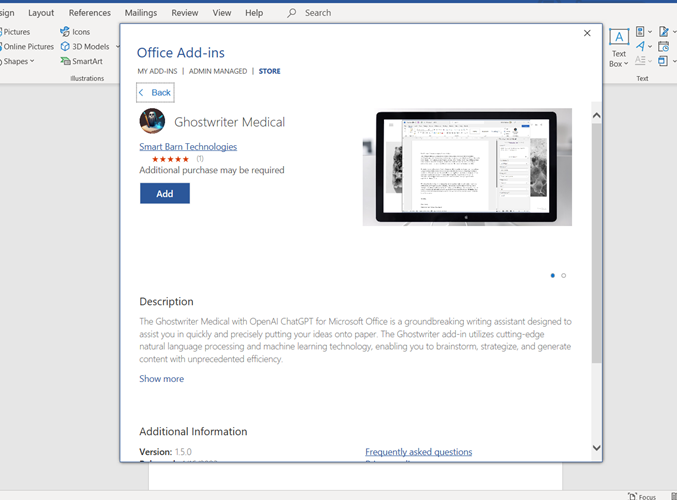Open the add-in screenshot preview image

[467, 167]
